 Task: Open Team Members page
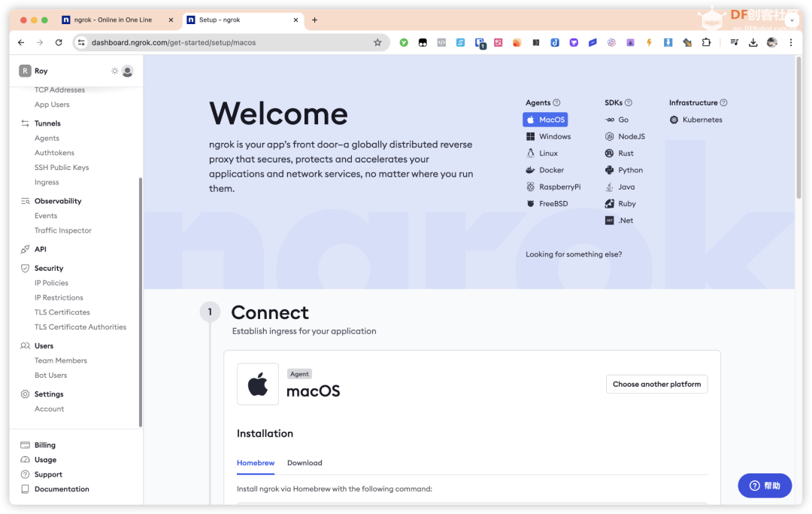point(61,360)
